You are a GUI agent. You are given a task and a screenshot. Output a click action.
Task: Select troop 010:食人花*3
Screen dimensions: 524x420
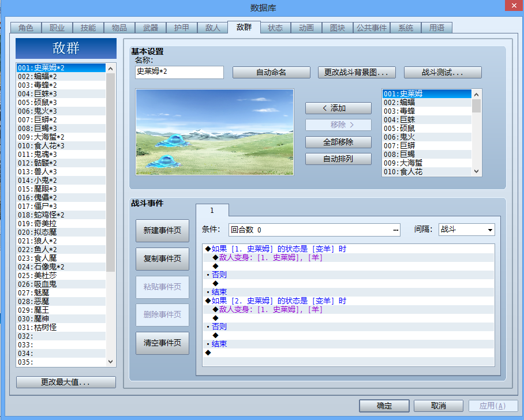[61, 146]
